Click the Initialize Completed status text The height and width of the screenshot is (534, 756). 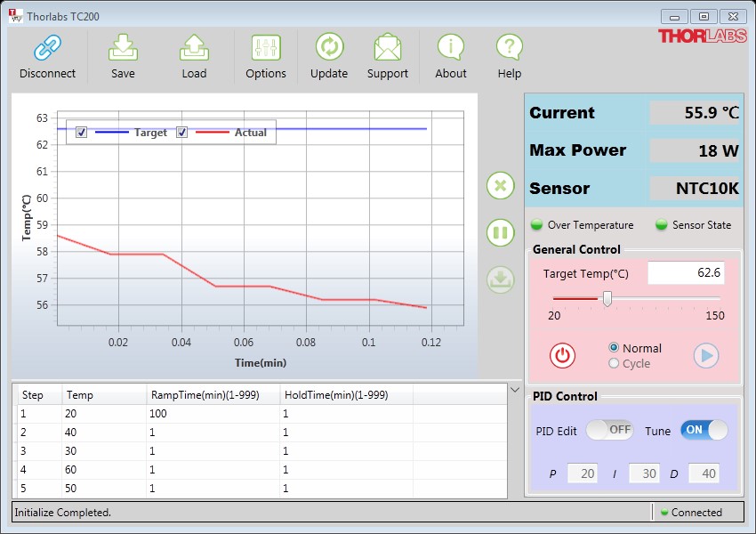coord(62,513)
